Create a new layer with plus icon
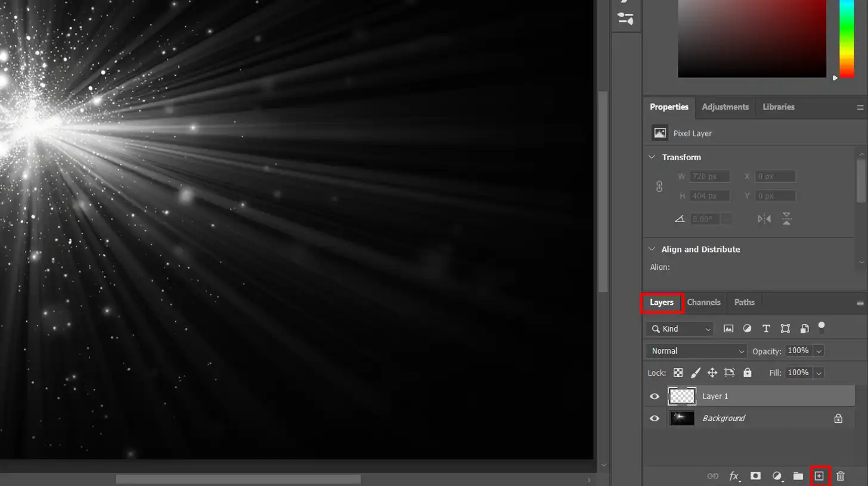Screen dimensions: 868x486 (819, 476)
